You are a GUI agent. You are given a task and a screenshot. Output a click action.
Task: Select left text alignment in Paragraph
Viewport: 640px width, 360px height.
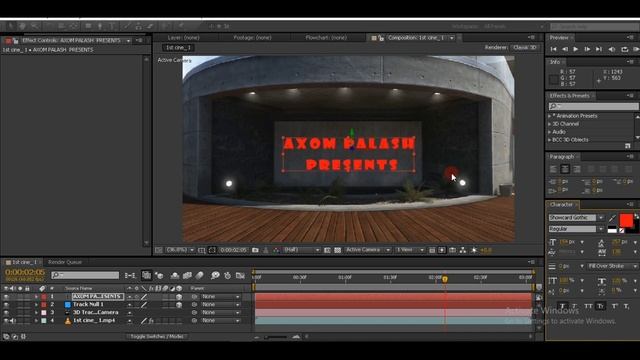553,169
